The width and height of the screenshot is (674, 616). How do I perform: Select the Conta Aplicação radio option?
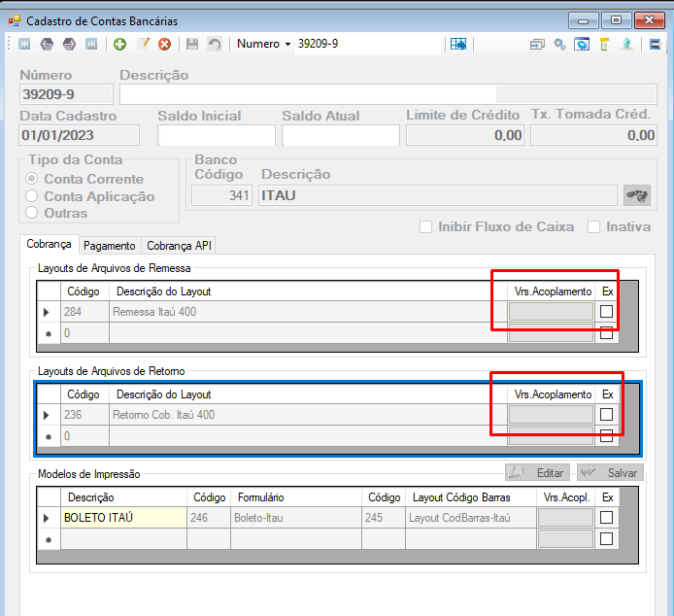(32, 196)
